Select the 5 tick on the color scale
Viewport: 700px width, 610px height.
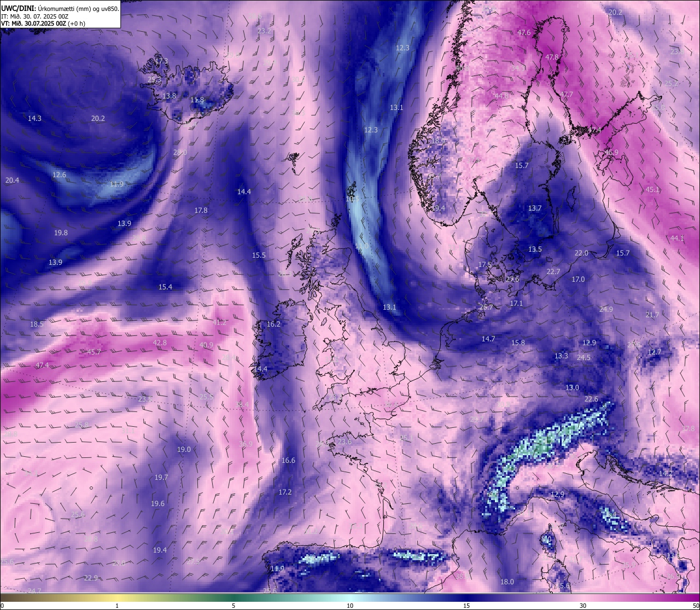tap(234, 606)
